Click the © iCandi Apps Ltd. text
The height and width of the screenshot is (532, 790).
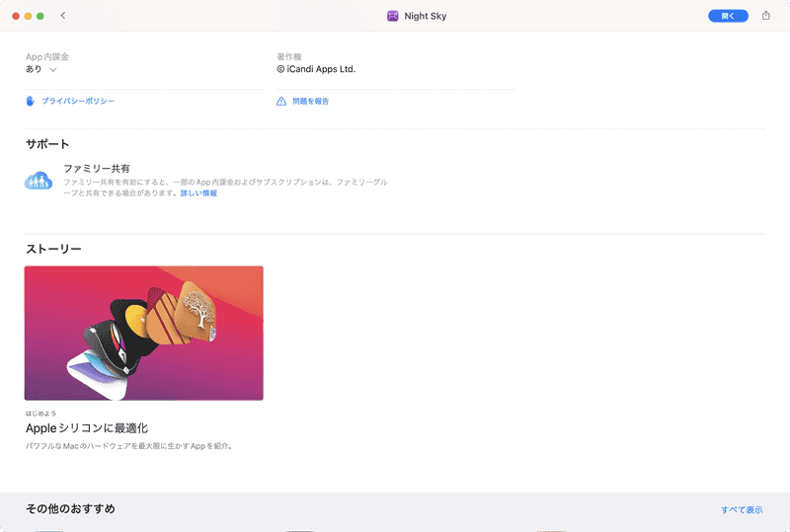click(x=316, y=69)
